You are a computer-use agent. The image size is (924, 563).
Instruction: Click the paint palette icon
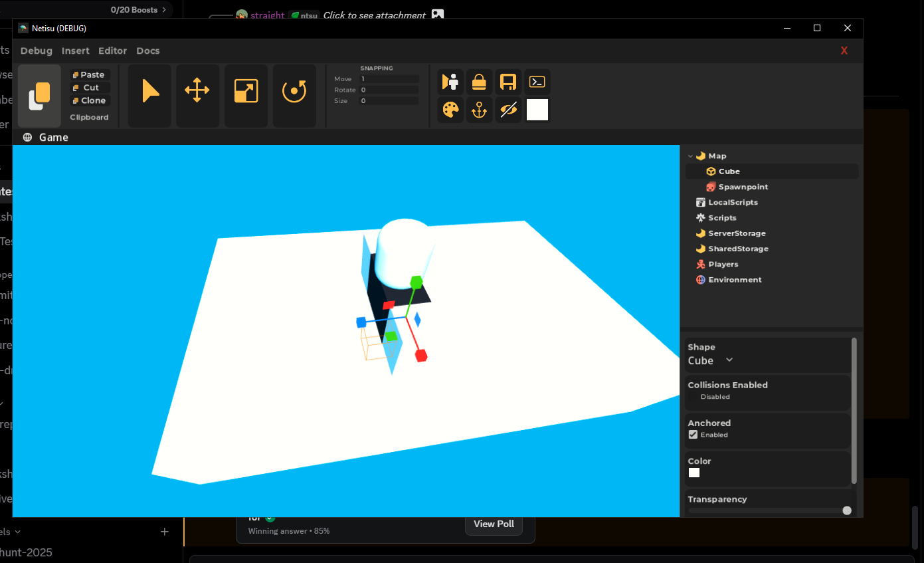tap(450, 110)
